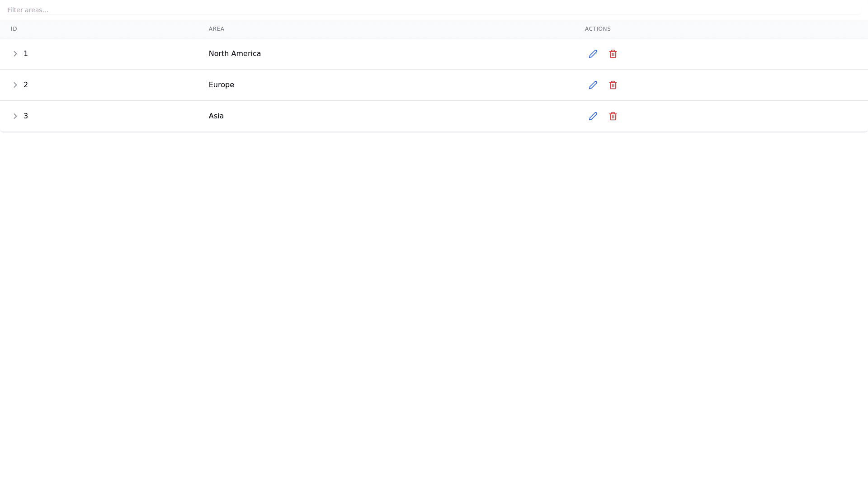Click ID number 2 cell
868x488 pixels.
tap(26, 85)
